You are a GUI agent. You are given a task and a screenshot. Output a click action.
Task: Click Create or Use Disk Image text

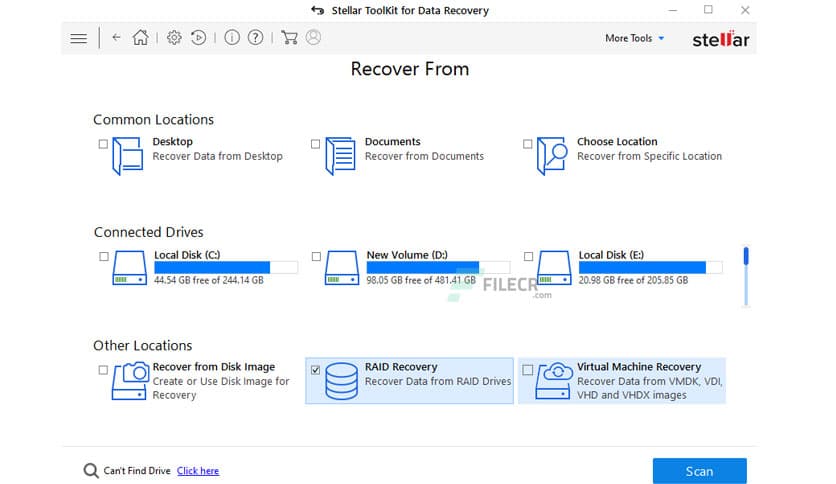221,388
